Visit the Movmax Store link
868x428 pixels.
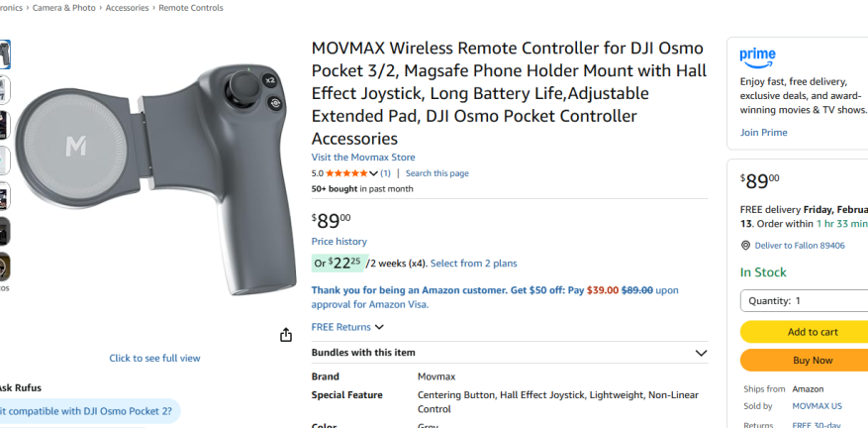tap(363, 158)
